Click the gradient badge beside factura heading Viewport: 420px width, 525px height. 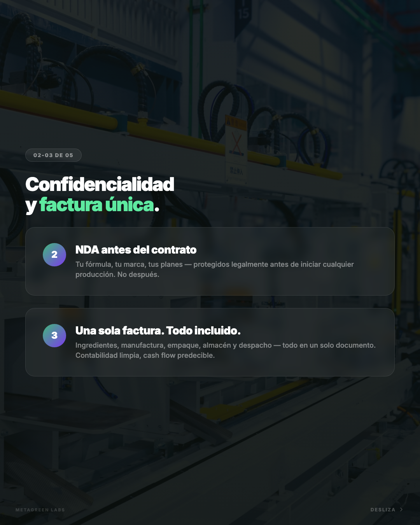(x=54, y=336)
